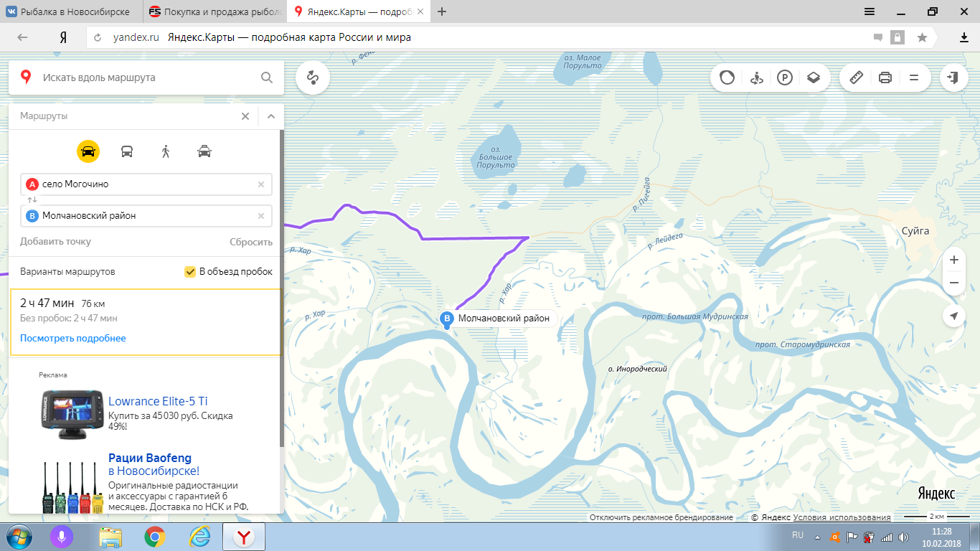The width and height of the screenshot is (980, 551).
Task: Enable street panoramas on the map
Action: point(755,77)
